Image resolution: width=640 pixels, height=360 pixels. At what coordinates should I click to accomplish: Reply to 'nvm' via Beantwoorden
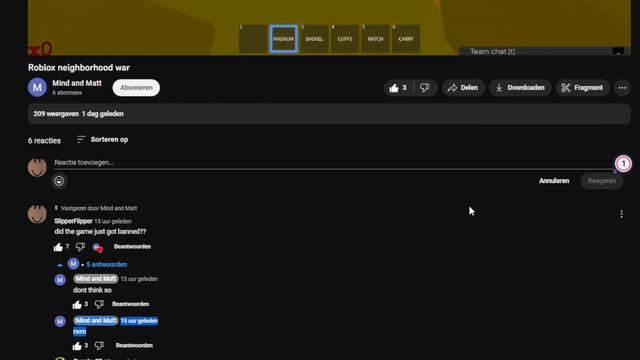coord(134,345)
